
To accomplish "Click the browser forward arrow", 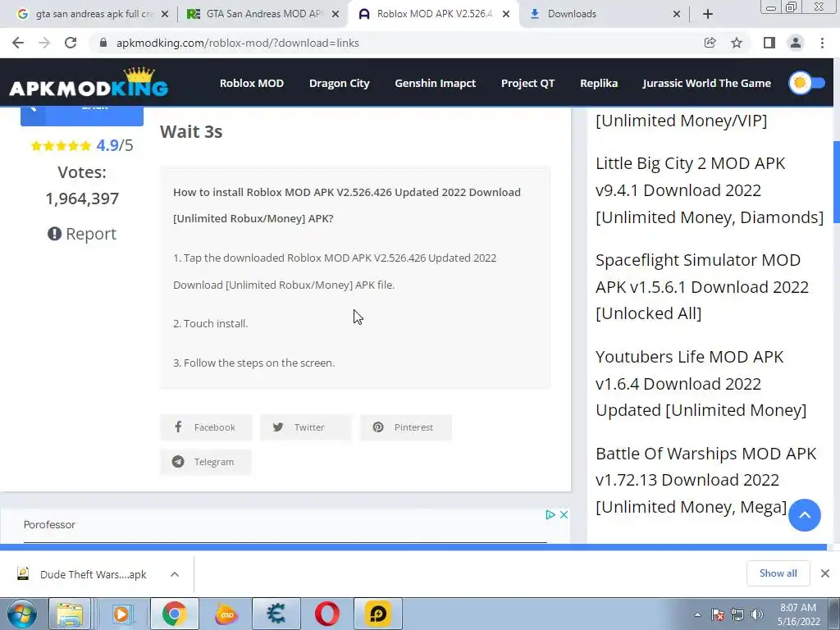I will pos(44,43).
